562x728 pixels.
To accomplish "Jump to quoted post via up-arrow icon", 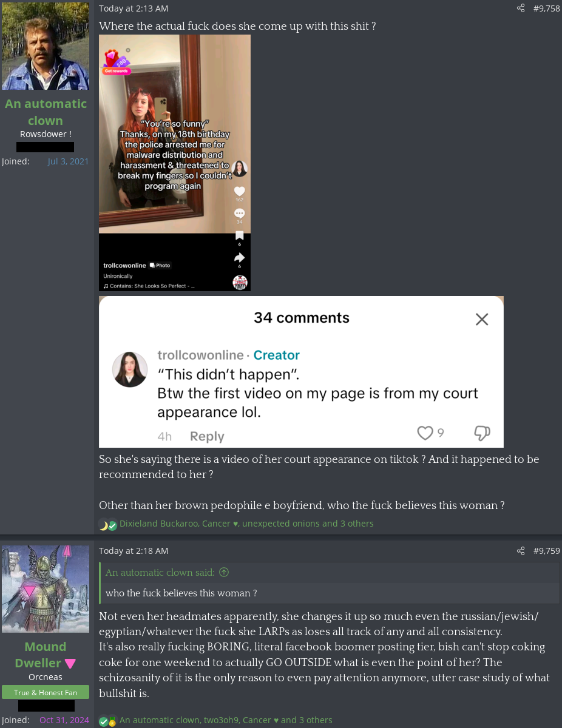I will pos(224,572).
